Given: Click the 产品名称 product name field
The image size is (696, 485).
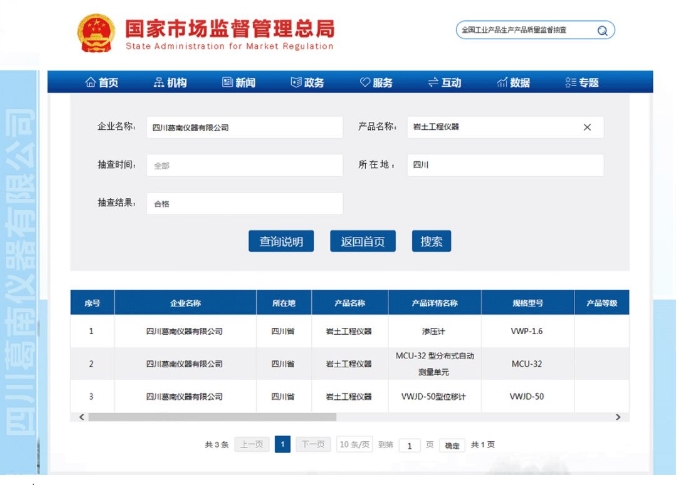Looking at the screenshot, I should 506,127.
